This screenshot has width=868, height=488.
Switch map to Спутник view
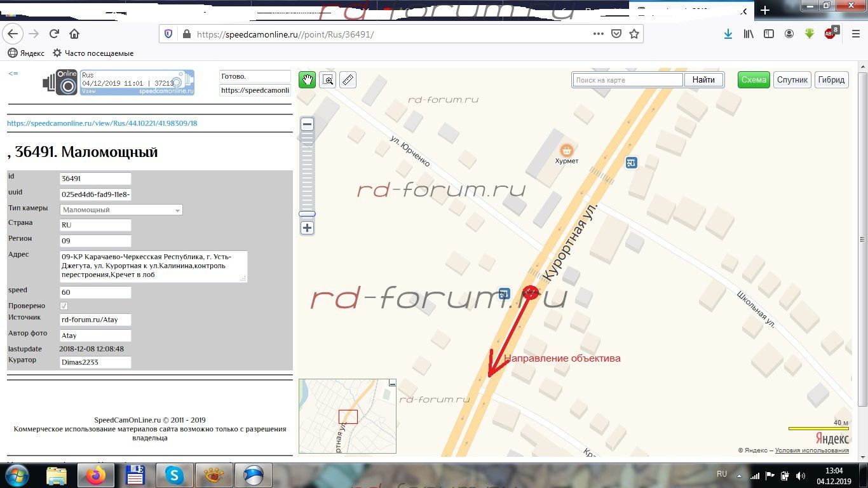pos(792,79)
